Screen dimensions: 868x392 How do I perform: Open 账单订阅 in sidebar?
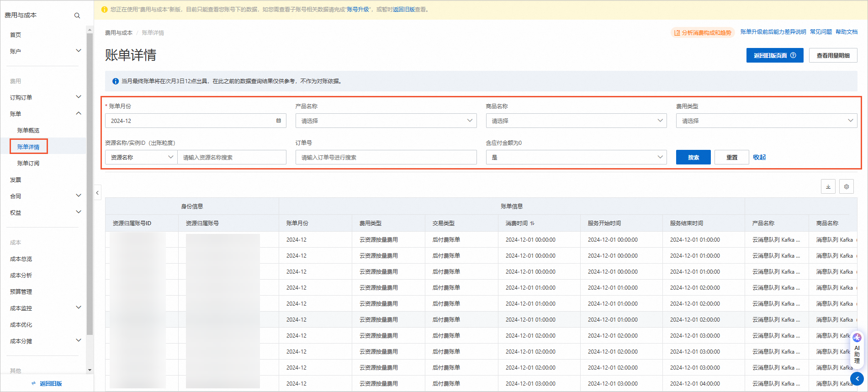pos(28,164)
